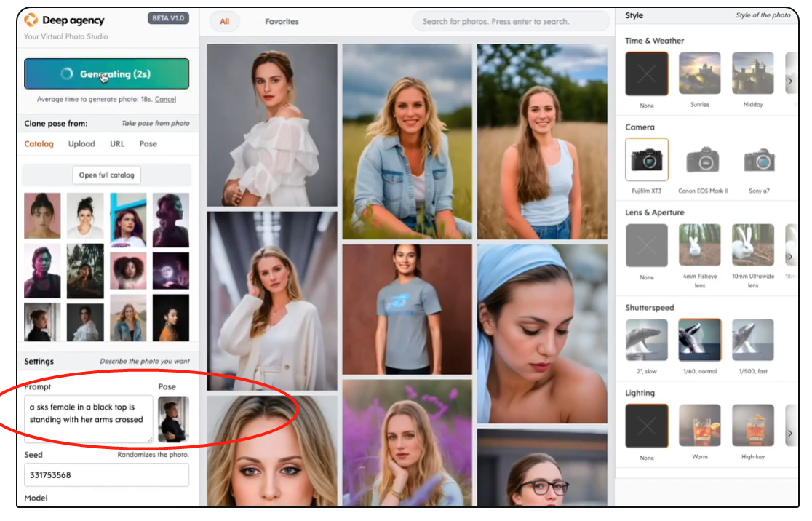The height and width of the screenshot is (521, 812).
Task: Select the Fujifilm XT3 camera icon
Action: pos(646,159)
